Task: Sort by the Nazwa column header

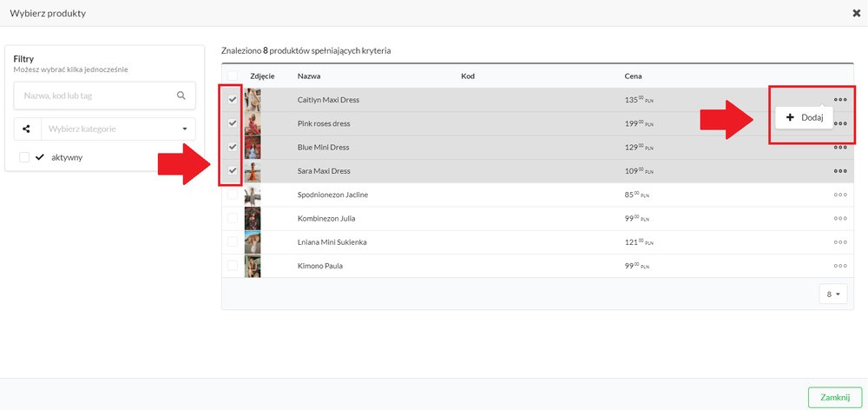Action: click(309, 76)
